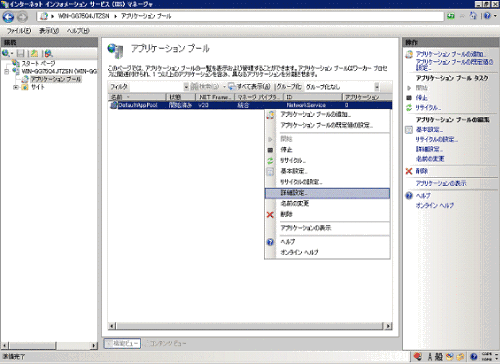Click アプリケーション プールの既定値の設定 link in Actions pane
500x364 pixels.
454,65
